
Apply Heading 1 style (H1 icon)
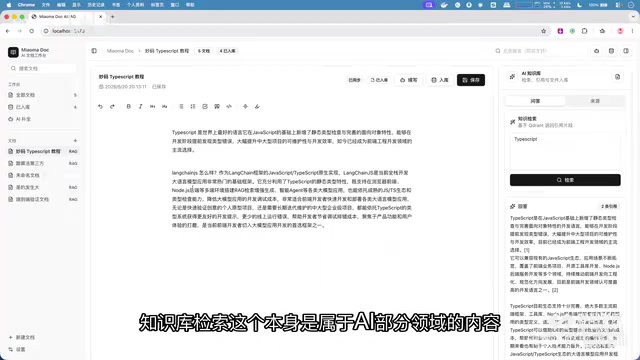point(153,107)
